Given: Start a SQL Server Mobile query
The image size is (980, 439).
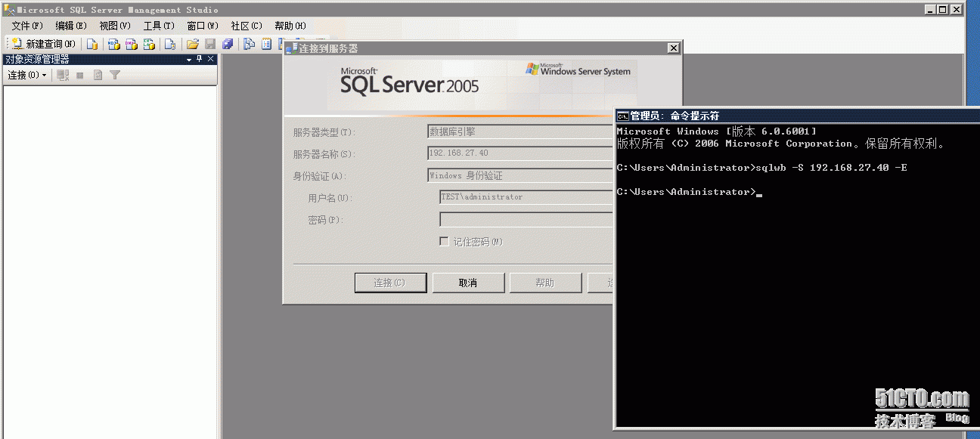Looking at the screenshot, I should (x=170, y=44).
